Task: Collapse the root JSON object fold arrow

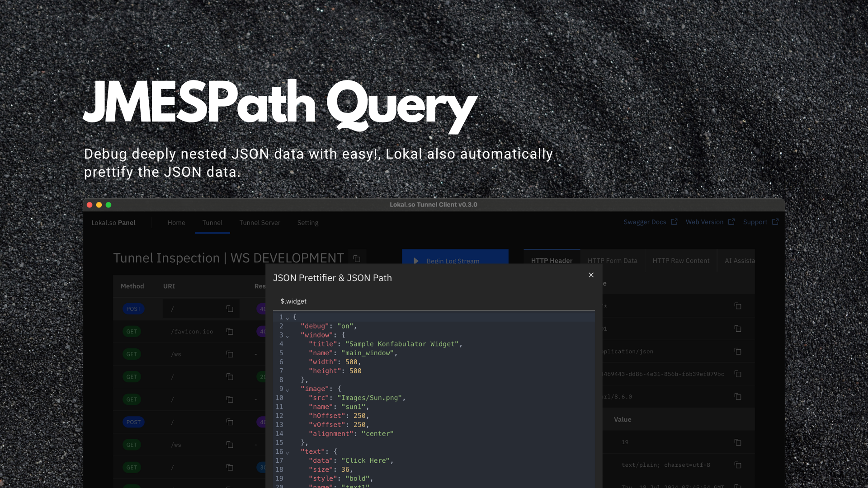Action: [288, 318]
